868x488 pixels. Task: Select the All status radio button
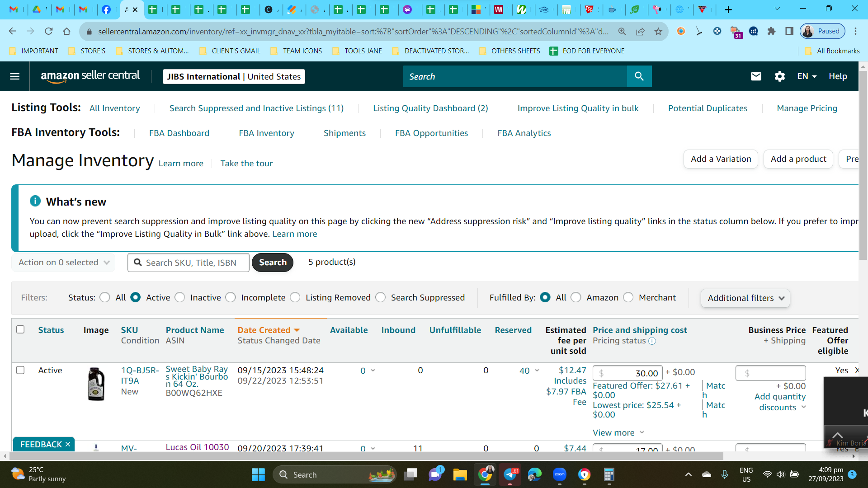105,297
